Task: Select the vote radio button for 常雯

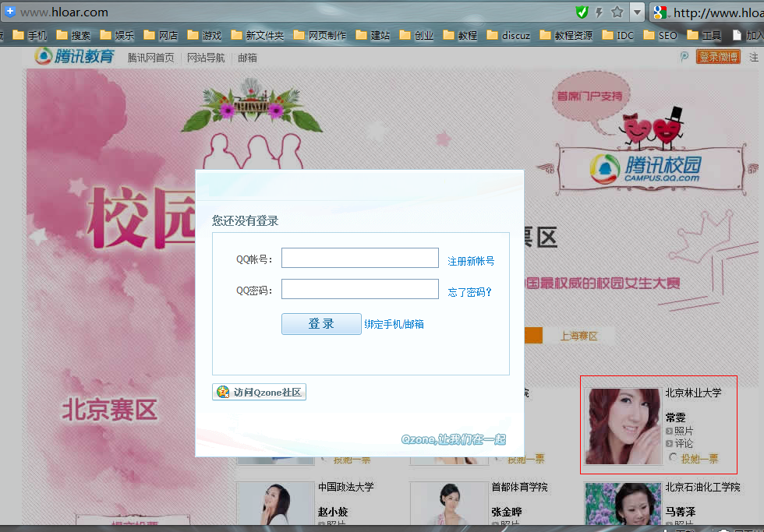Action: (673, 458)
